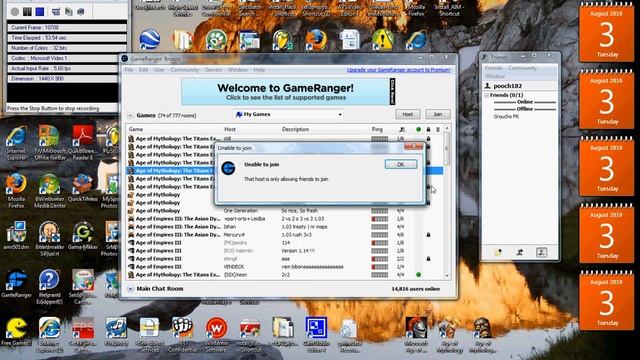Select the room described Version 1.14 !!!
This screenshot has width=640, height=360.
[284, 251]
